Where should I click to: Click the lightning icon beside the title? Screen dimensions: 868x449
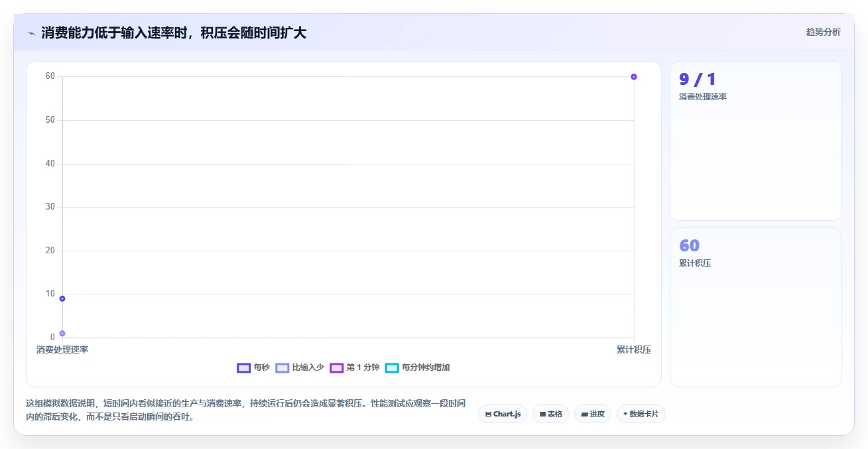[31, 33]
